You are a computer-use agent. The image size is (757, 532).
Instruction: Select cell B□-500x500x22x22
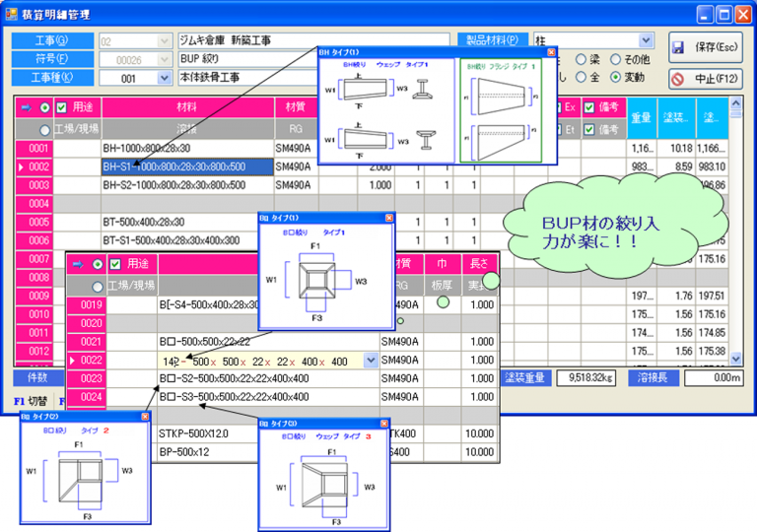point(268,342)
